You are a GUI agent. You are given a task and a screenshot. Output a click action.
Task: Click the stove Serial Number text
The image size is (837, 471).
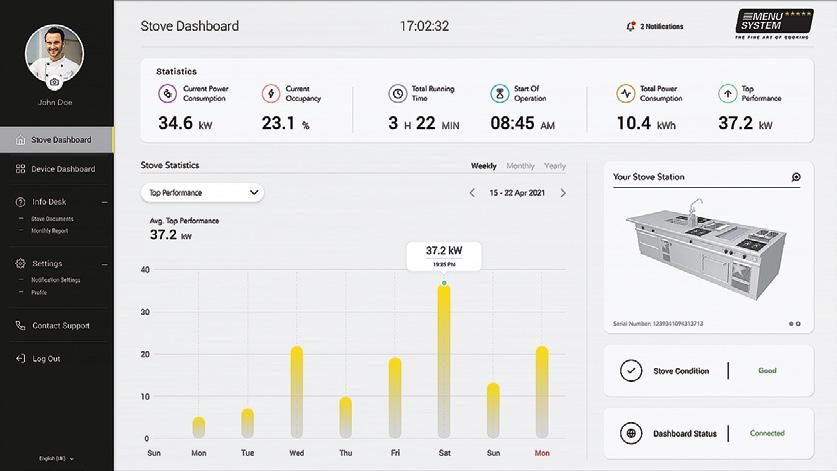click(x=658, y=324)
